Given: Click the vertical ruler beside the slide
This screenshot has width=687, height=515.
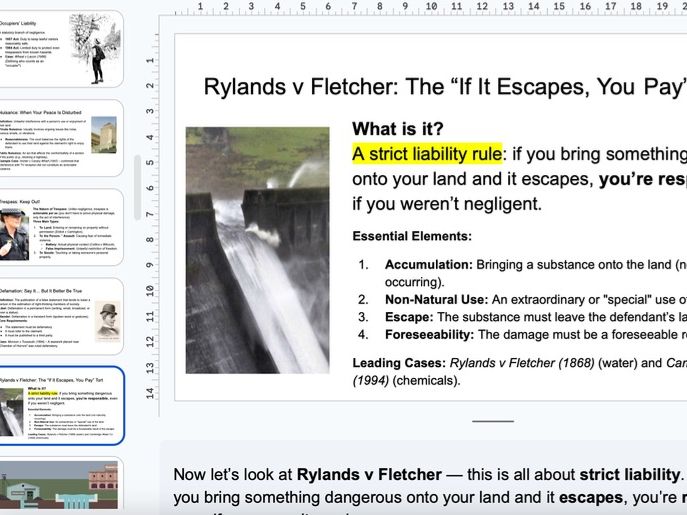Looking at the screenshot, I should click(150, 217).
